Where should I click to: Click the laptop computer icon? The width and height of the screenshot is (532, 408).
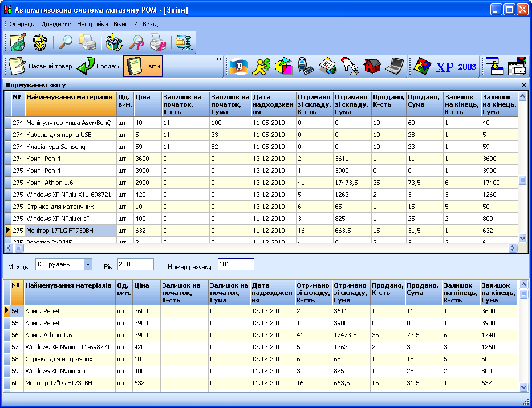coord(395,66)
